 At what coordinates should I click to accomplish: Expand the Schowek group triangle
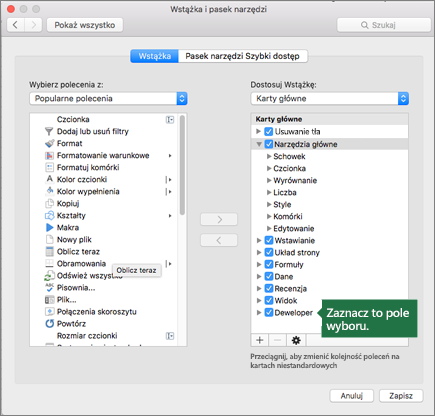click(x=269, y=156)
